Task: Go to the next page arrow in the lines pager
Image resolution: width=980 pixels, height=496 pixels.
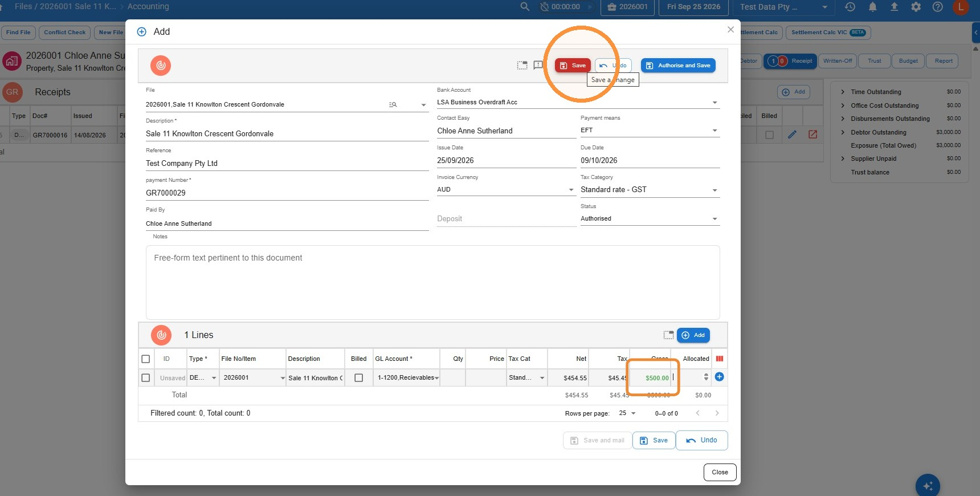Action: [717, 413]
